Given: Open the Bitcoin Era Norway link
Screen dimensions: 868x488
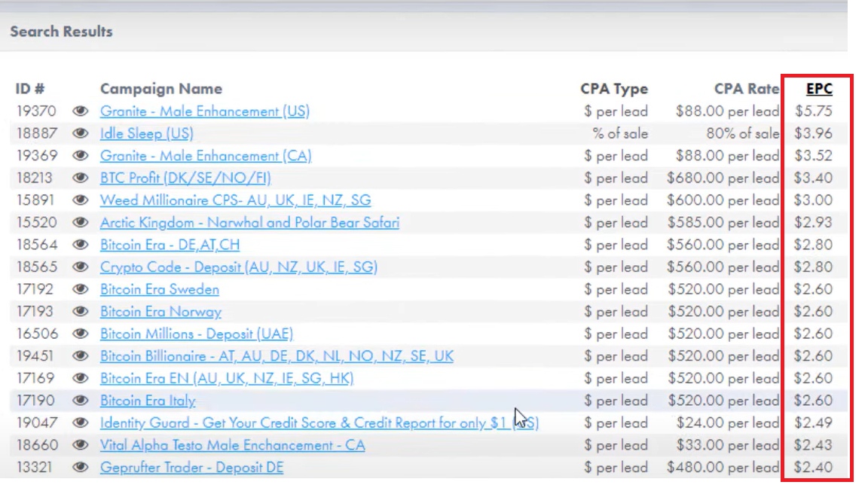Looking at the screenshot, I should 160,312.
